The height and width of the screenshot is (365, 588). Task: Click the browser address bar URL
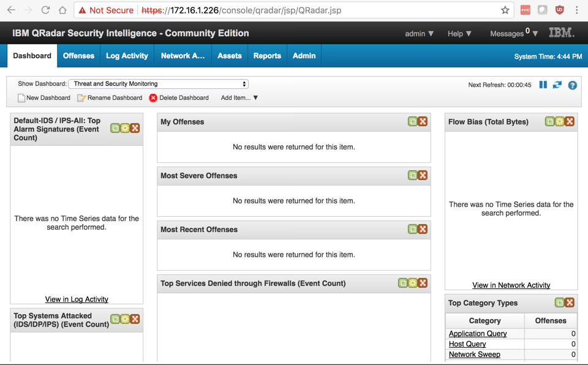click(241, 10)
